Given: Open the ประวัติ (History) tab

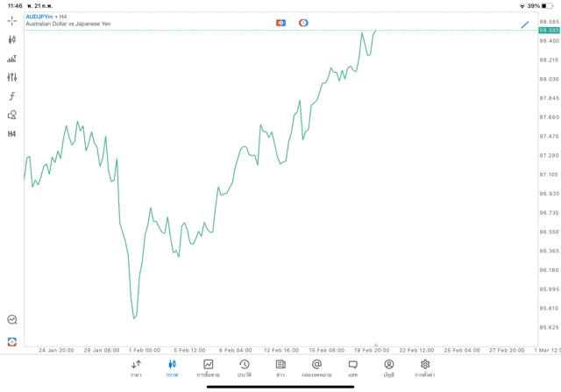Looking at the screenshot, I should coord(244,367).
